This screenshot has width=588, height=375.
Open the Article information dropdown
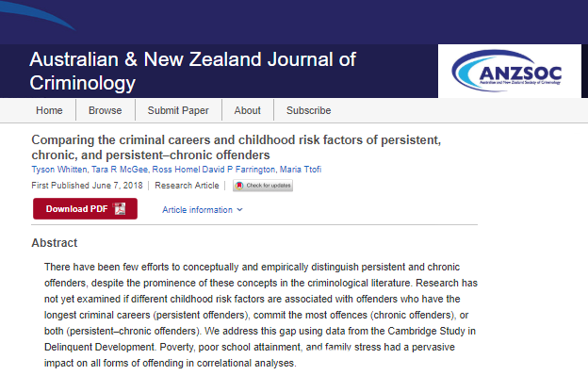click(x=202, y=209)
